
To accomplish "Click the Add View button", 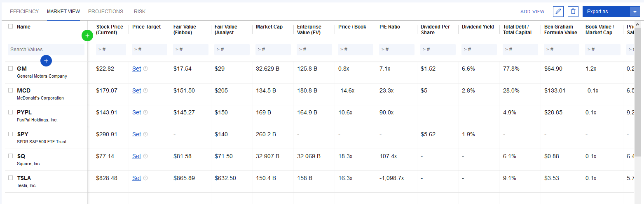I will [x=532, y=12].
